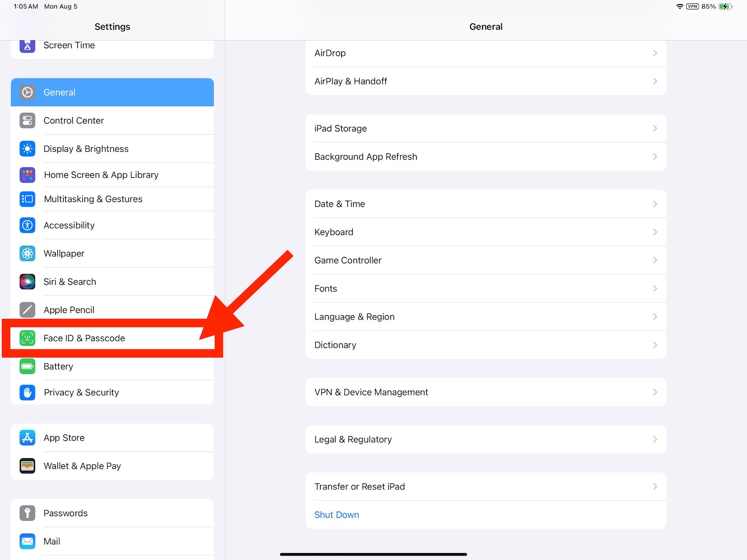Tap the Apple Pencil icon

(27, 310)
